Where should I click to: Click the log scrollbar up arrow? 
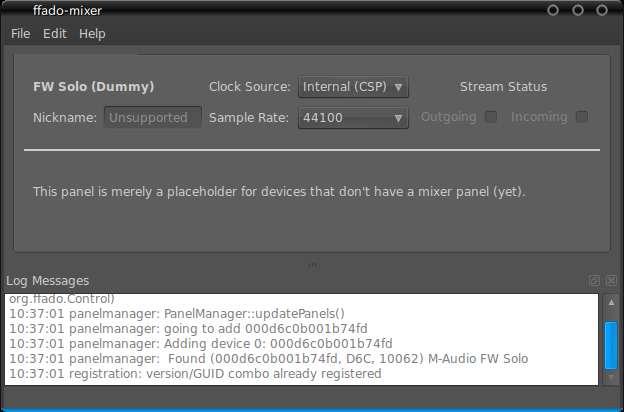(x=611, y=303)
